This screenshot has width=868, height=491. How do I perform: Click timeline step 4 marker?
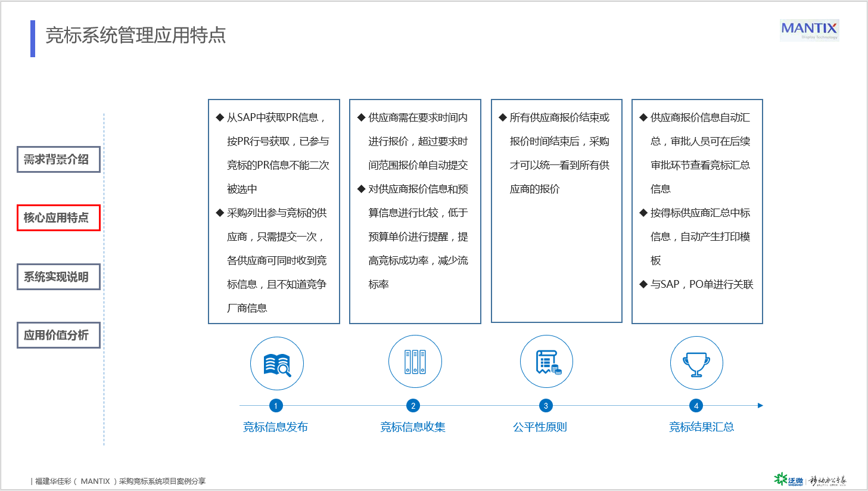(x=696, y=406)
